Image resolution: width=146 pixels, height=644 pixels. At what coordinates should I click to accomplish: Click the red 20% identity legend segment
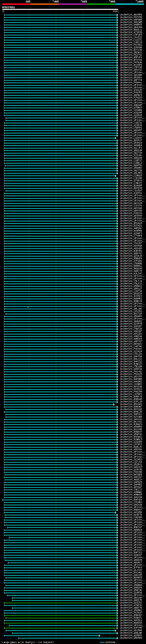point(16,4)
